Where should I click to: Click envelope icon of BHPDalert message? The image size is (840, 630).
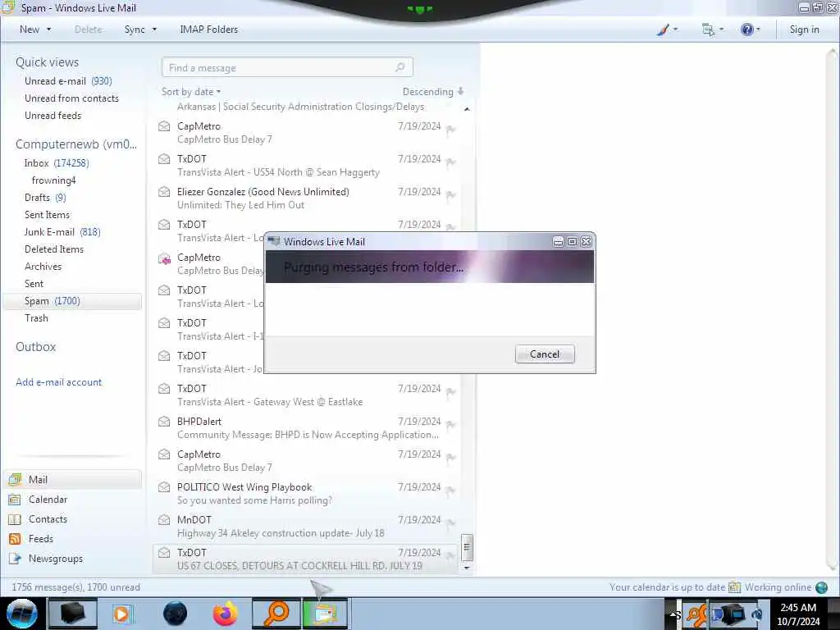(164, 422)
